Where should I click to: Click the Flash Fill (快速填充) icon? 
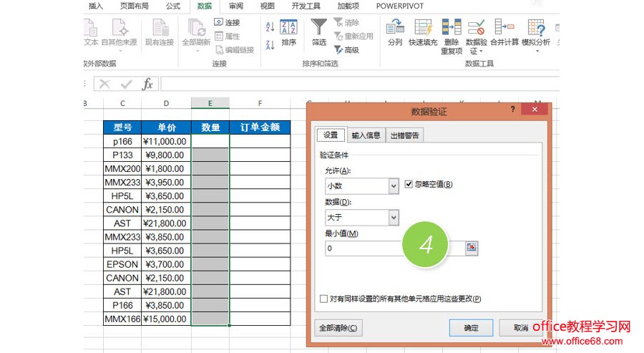(x=423, y=28)
